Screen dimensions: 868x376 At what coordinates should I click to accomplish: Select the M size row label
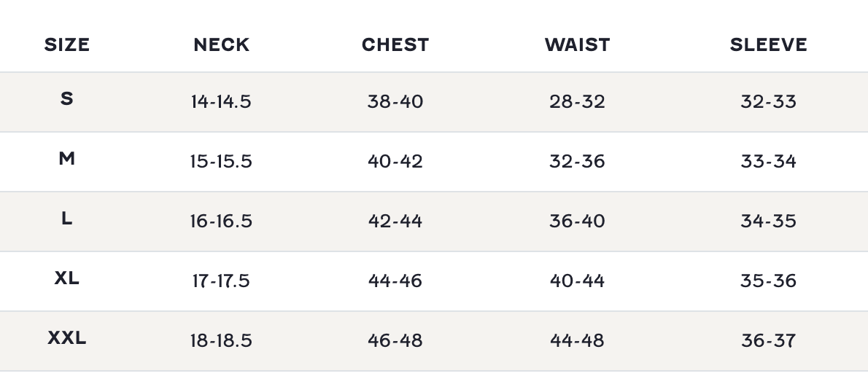[66, 158]
